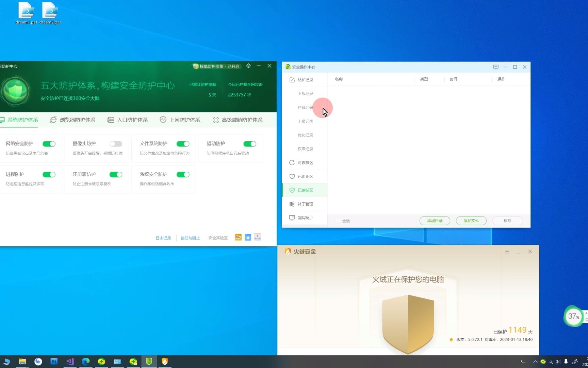Open 补丁管理 section
588x368 pixels.
[305, 204]
